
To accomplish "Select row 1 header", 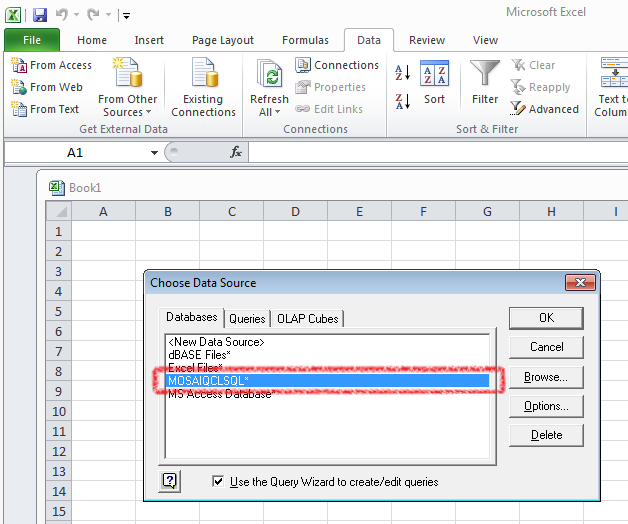I will [59, 231].
